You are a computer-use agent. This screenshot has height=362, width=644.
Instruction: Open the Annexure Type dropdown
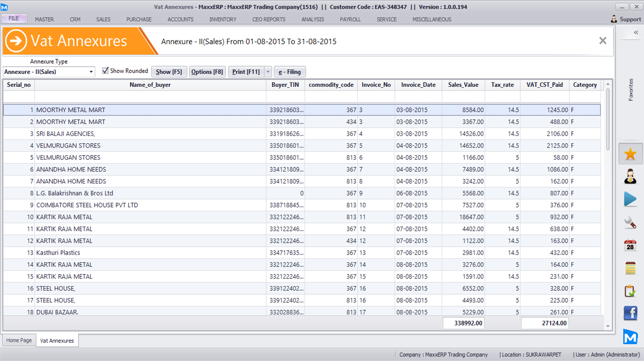(91, 72)
